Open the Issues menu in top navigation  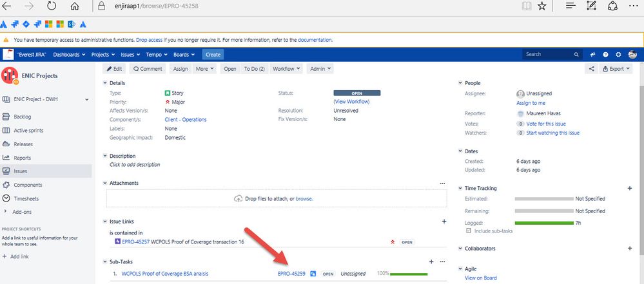pyautogui.click(x=130, y=55)
